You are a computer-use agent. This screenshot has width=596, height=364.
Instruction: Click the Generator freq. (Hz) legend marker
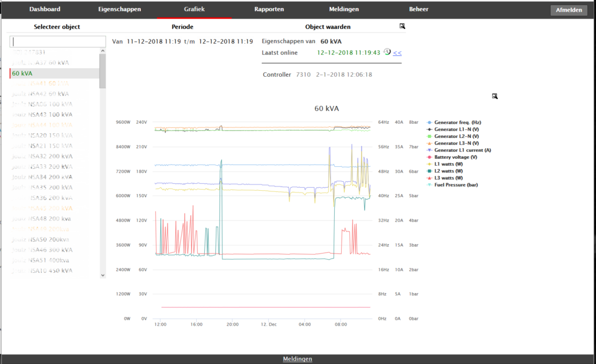[x=430, y=123]
